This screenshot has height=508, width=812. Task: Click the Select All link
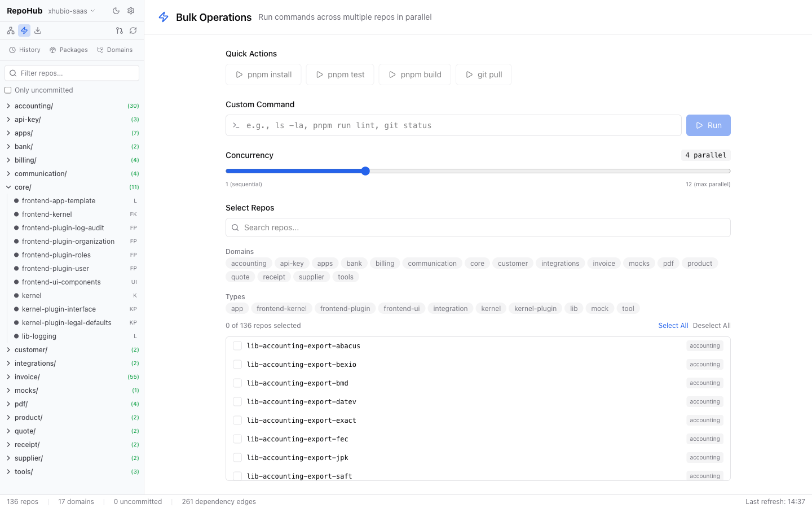click(x=673, y=326)
